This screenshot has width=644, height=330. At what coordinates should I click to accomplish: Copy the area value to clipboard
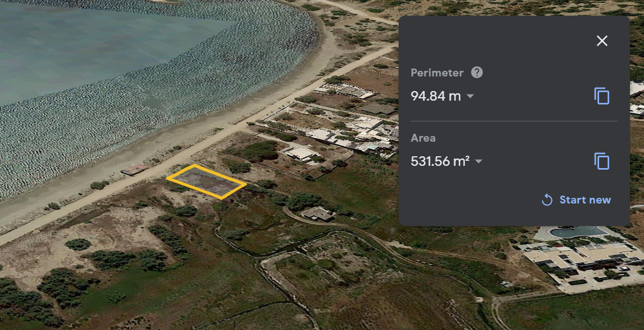tap(602, 161)
